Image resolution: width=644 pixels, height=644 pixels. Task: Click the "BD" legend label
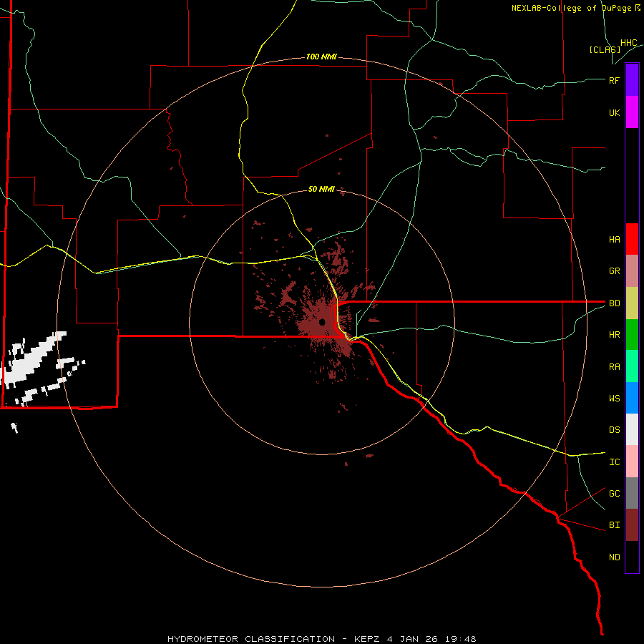(615, 303)
